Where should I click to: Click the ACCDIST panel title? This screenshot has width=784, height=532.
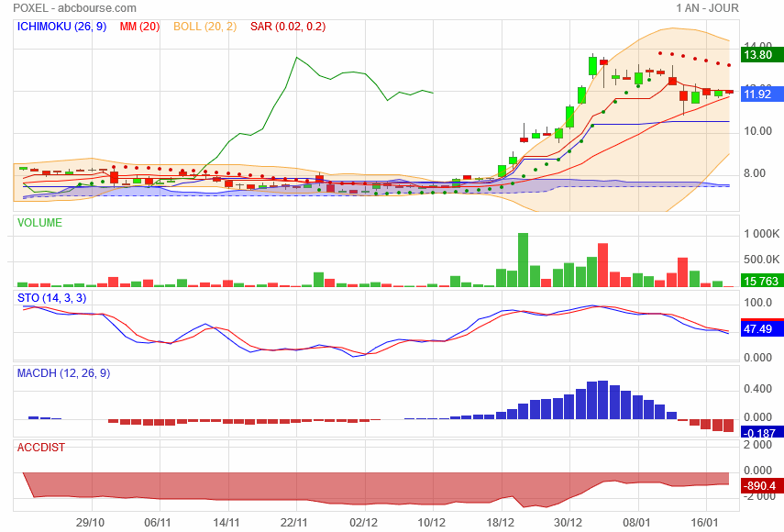point(41,448)
